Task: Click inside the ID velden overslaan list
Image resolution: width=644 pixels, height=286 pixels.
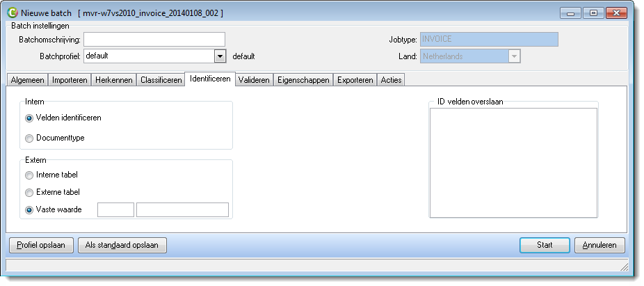Action: 513,163
